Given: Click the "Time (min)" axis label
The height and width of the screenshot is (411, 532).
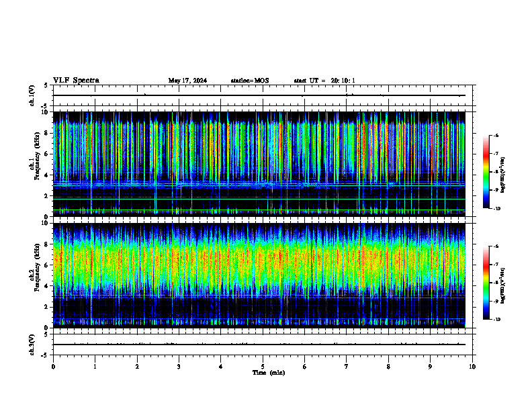Looking at the screenshot, I should coord(269,373).
